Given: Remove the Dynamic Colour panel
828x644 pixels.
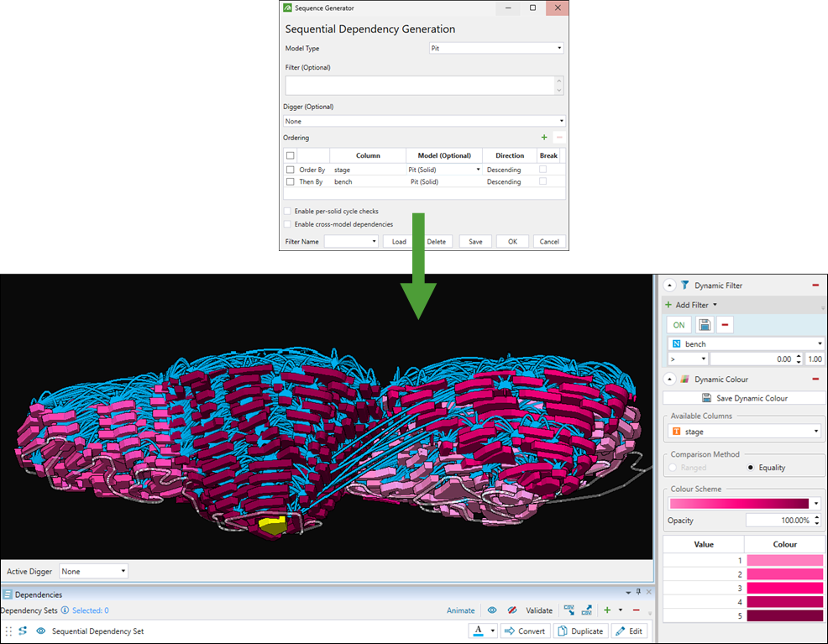Looking at the screenshot, I should point(815,380).
